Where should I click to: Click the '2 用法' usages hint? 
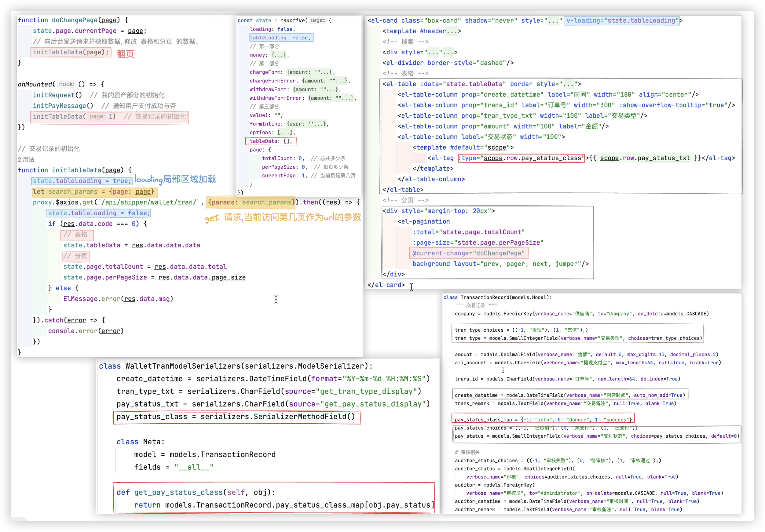26,159
